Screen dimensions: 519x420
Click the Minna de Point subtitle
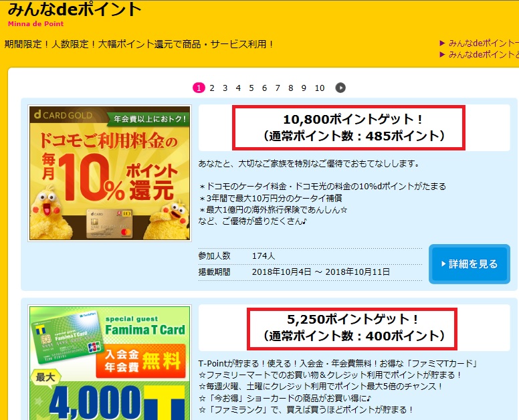tap(35, 24)
